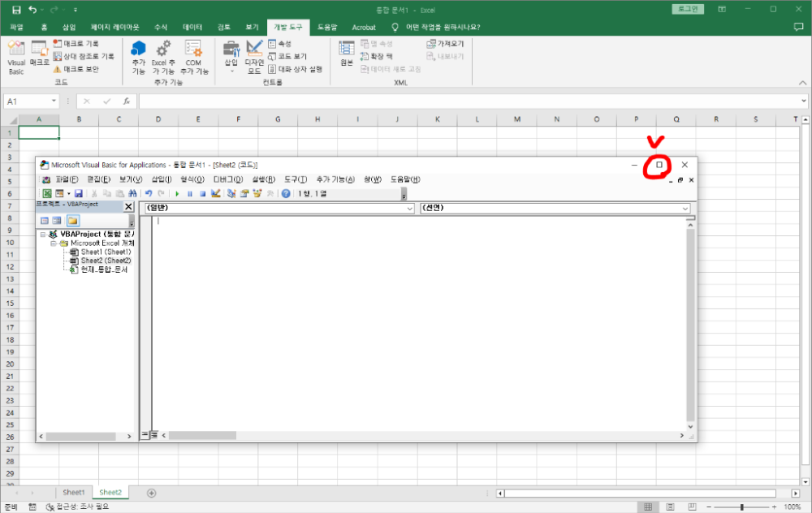This screenshot has width=812, height=513.
Task: Open the 파일 tab in Excel
Action: [x=16, y=27]
